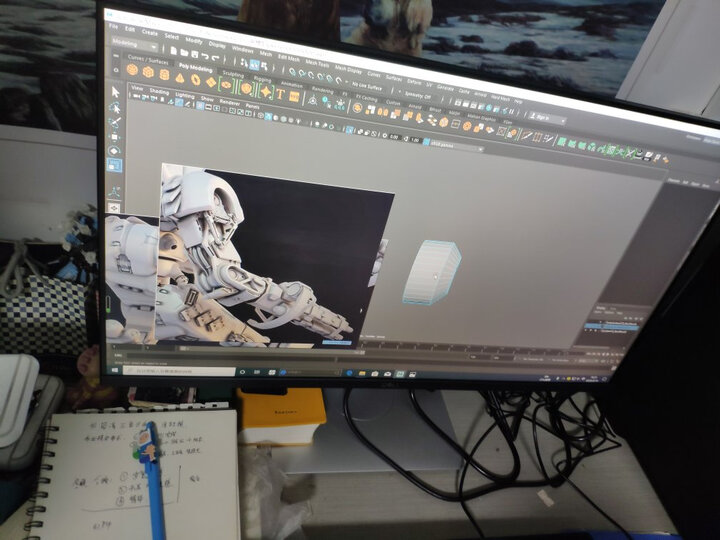Open the Edit Mesh menu
Viewport: 720px width, 540px height.
[288, 58]
